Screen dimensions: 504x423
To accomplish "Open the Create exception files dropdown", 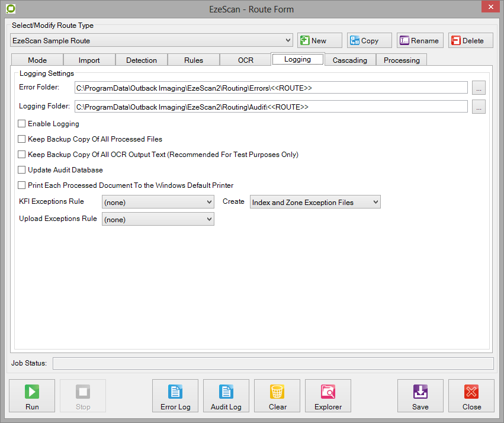I will point(315,202).
